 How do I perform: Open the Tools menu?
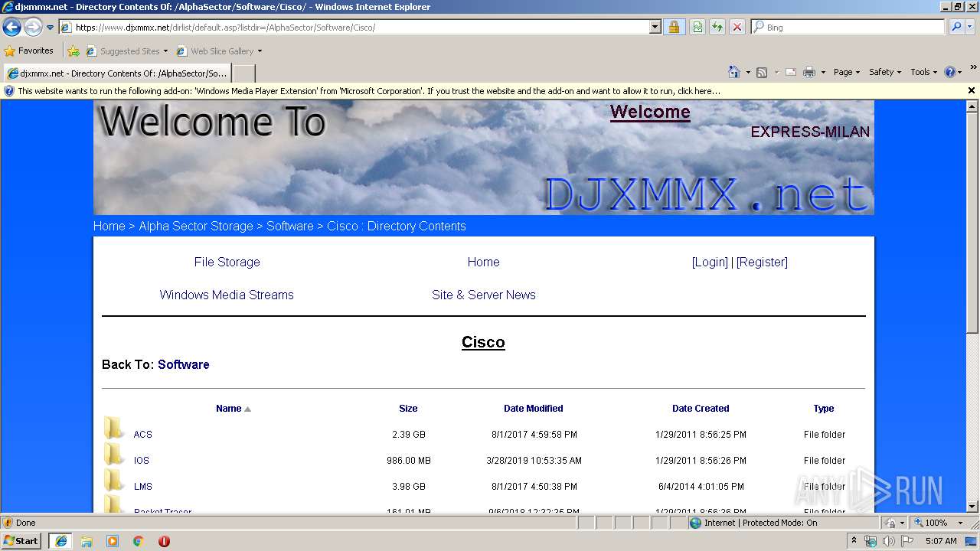point(924,72)
